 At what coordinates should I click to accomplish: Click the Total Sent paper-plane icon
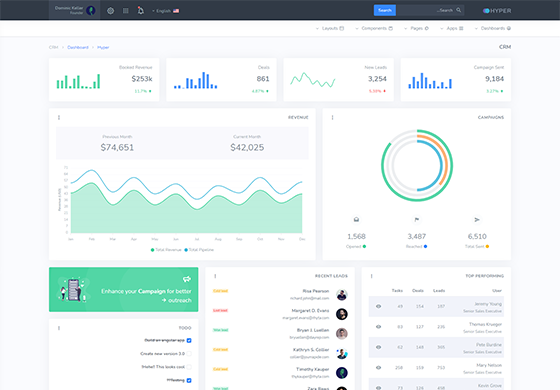[x=477, y=220]
